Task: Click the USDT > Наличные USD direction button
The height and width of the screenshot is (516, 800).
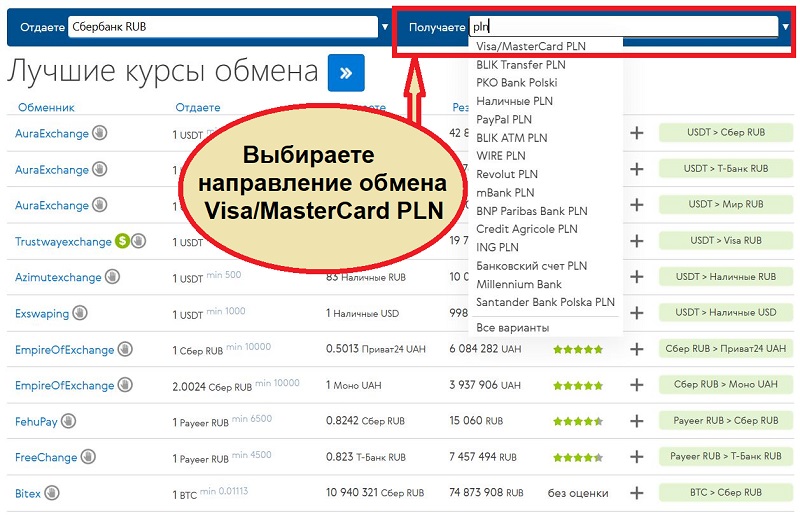Action: click(726, 312)
